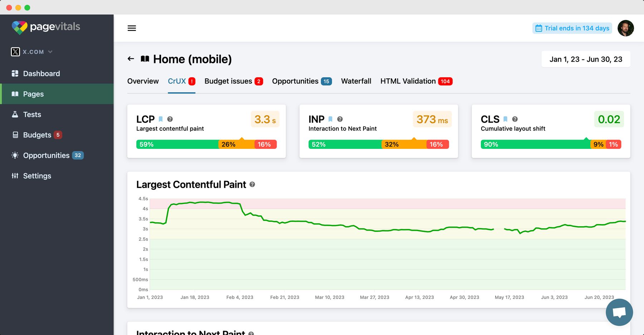The height and width of the screenshot is (335, 644).
Task: Open the Waterfall tab
Action: click(356, 81)
